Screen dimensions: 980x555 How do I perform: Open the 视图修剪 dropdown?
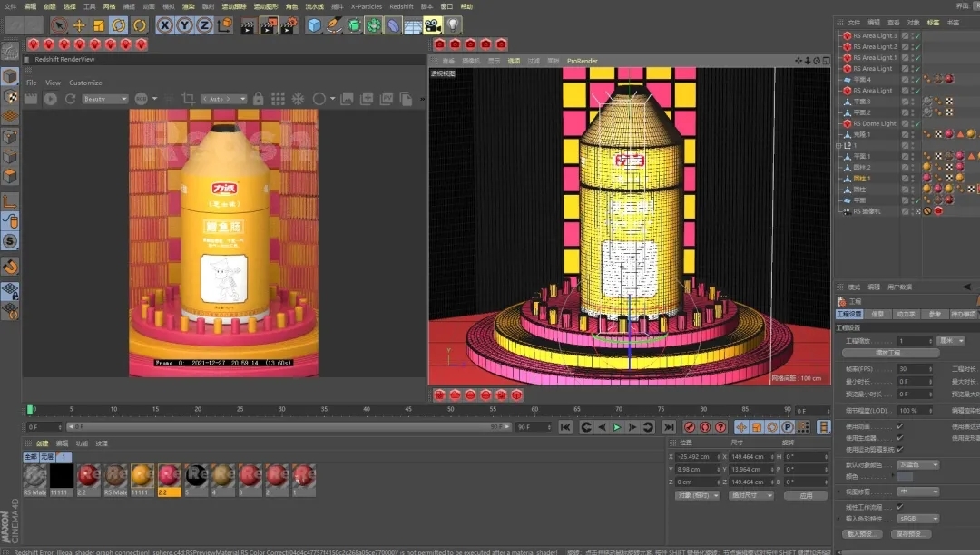coord(918,492)
